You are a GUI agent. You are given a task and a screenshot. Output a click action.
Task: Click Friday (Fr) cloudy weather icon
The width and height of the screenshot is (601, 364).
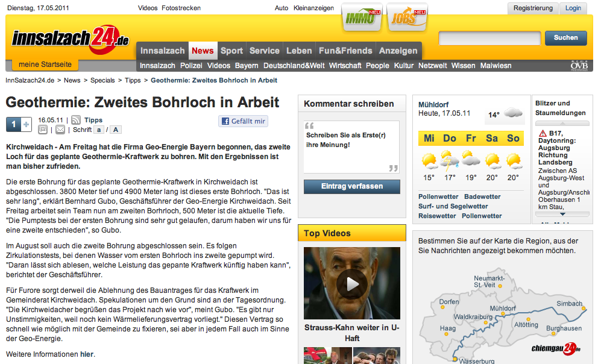[x=471, y=159]
